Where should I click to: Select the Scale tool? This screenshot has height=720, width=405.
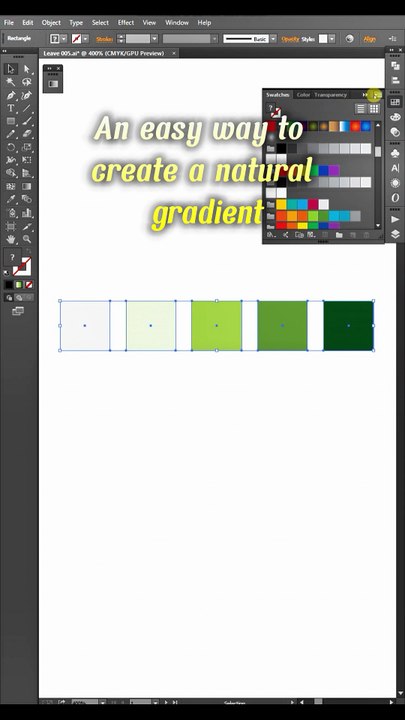(x=27, y=147)
